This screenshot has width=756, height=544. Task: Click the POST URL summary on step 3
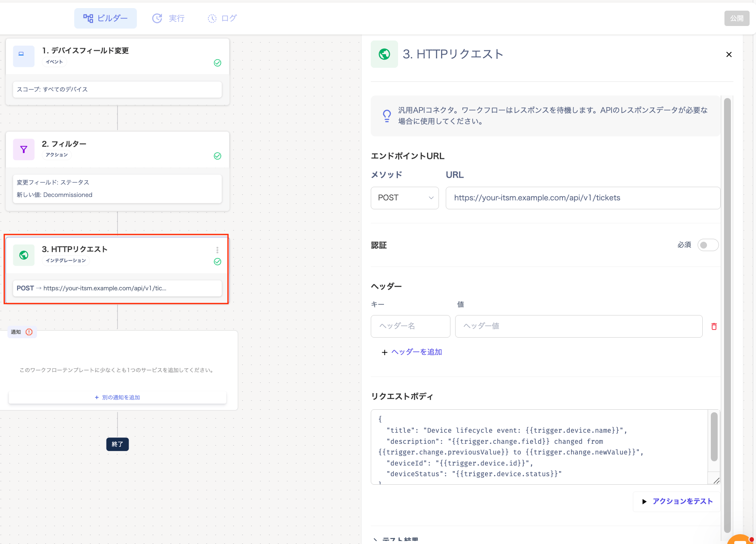coord(117,288)
